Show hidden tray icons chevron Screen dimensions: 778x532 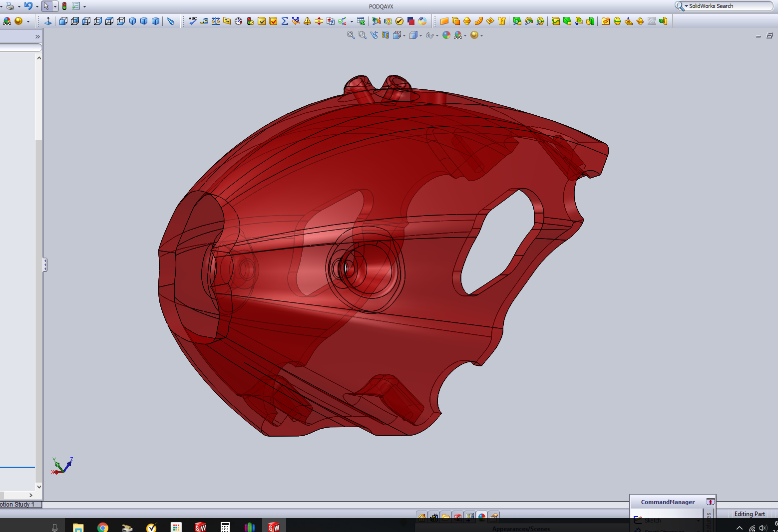[x=740, y=528]
